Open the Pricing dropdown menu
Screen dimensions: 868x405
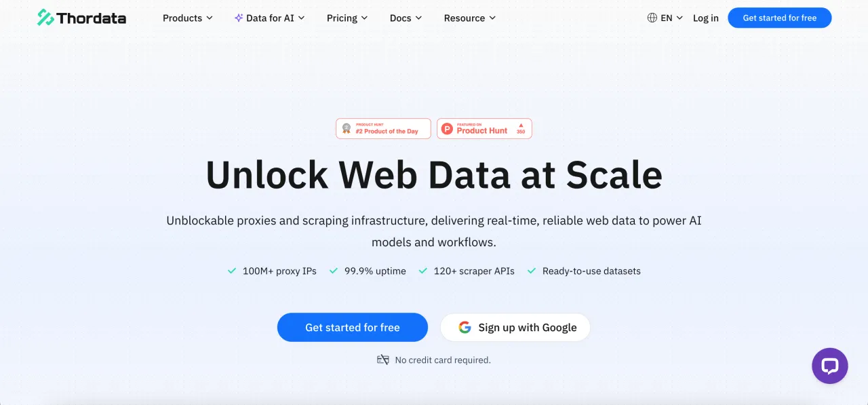pos(347,18)
